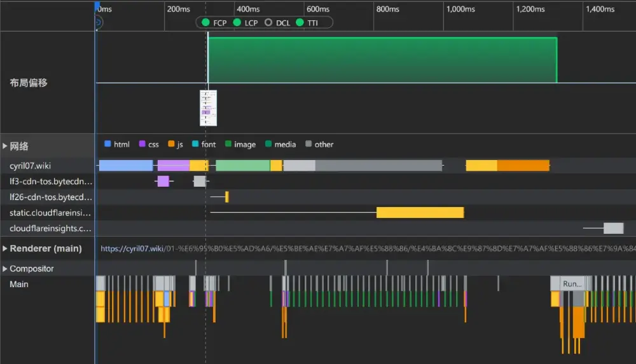
Task: Expand the Compositor track
Action: tap(5, 269)
